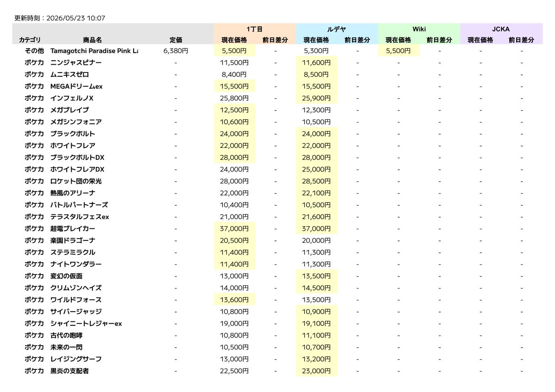Click the 11,600円 price cell

click(317, 62)
